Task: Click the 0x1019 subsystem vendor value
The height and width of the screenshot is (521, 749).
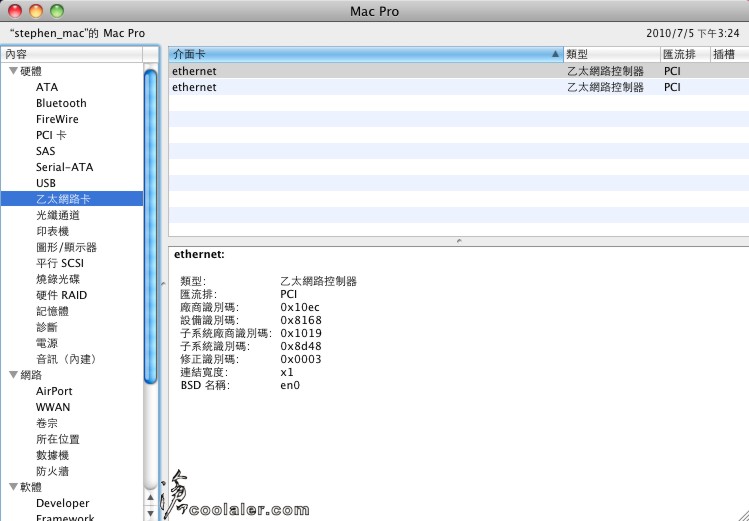Action: (301, 333)
